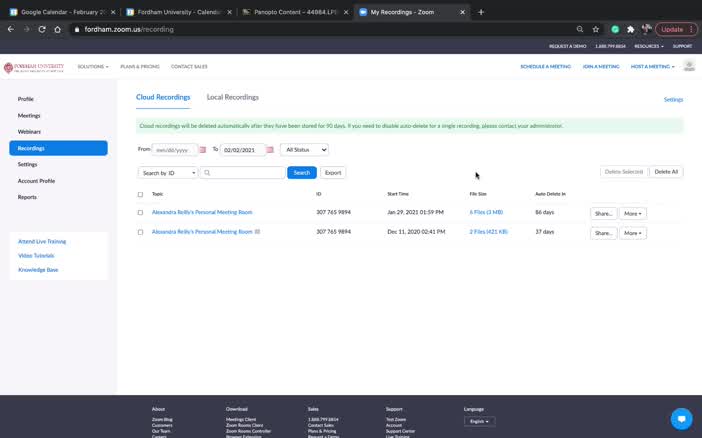This screenshot has height=438, width=702.
Task: Open the blue chat help bubble
Action: 681,419
